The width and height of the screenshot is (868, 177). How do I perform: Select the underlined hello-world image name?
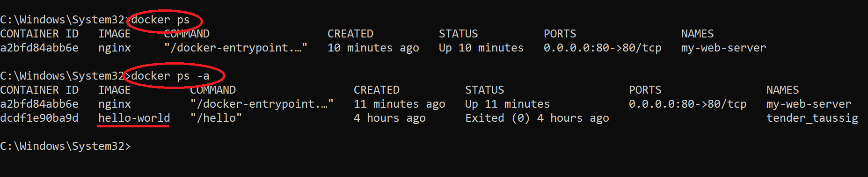tap(134, 118)
